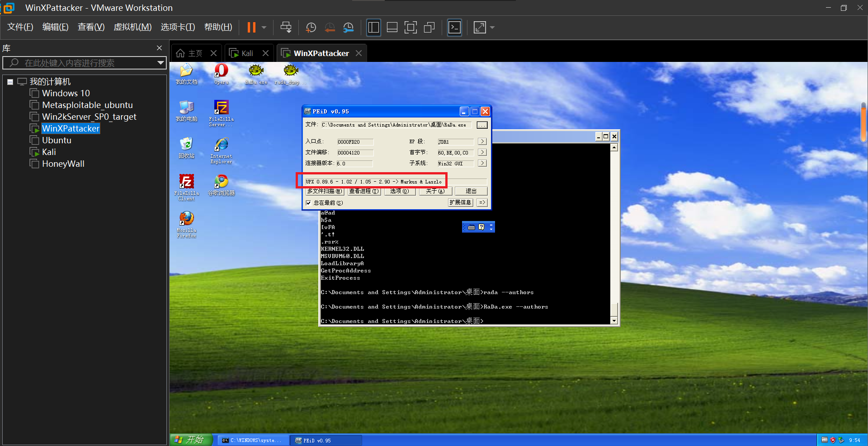Screen dimensions: 868x446
Task: Select Metasploitable_ubuntu in the library
Action: 87,105
